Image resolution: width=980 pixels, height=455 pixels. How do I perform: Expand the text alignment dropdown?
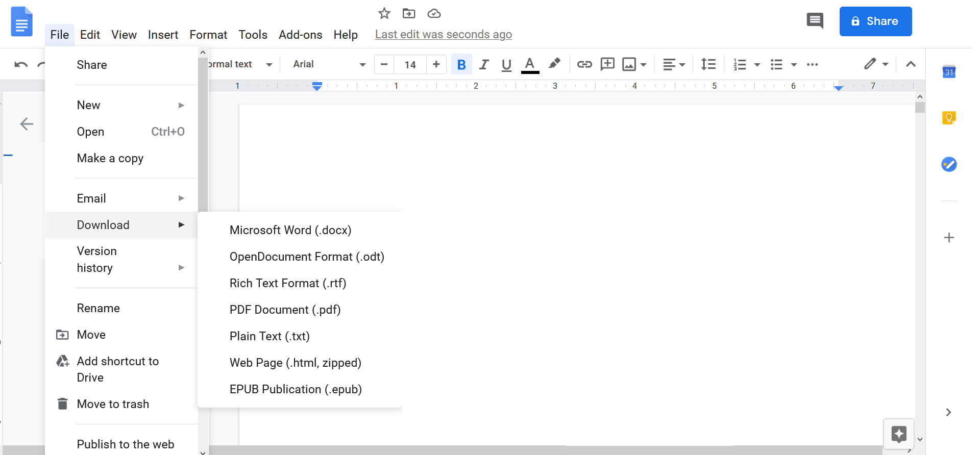[x=674, y=64]
